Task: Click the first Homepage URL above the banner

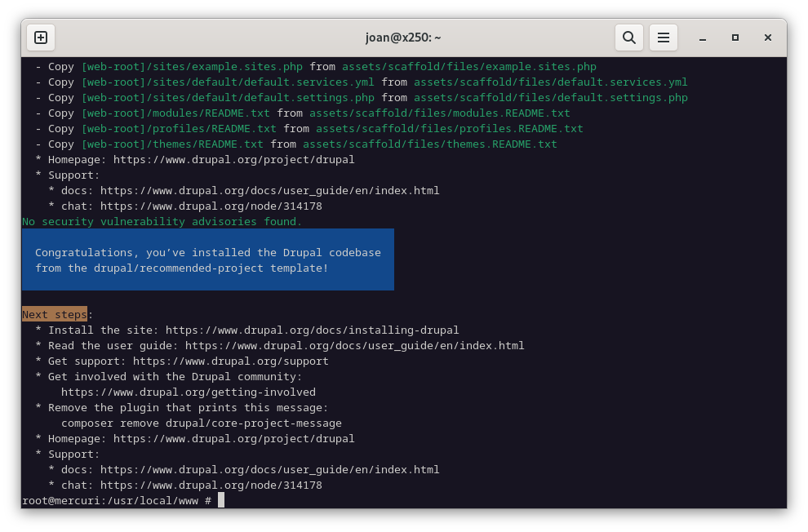Action: click(234, 160)
